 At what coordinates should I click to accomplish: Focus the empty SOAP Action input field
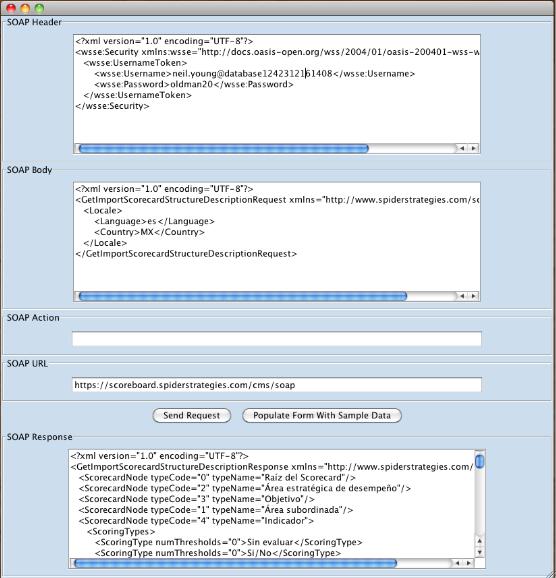pos(277,339)
